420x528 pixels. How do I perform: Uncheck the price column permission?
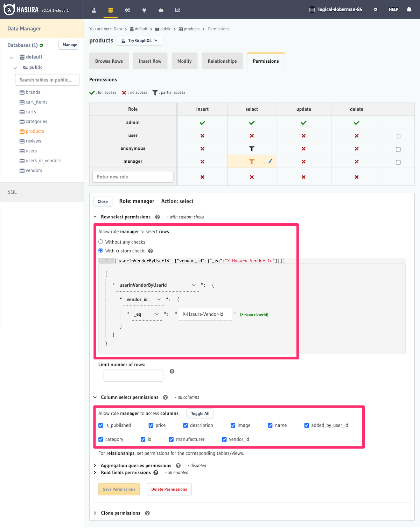tap(150, 425)
